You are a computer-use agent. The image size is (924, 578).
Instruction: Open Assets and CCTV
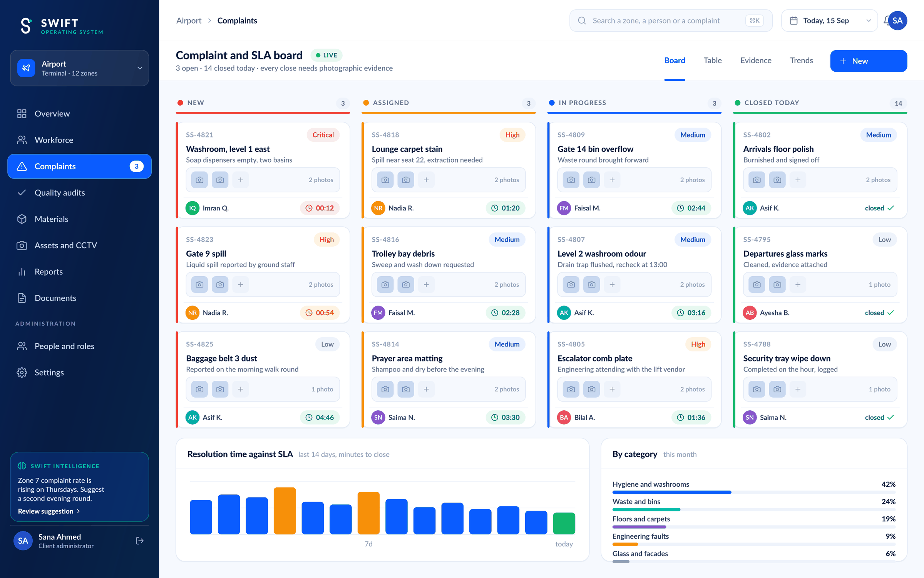click(79, 245)
